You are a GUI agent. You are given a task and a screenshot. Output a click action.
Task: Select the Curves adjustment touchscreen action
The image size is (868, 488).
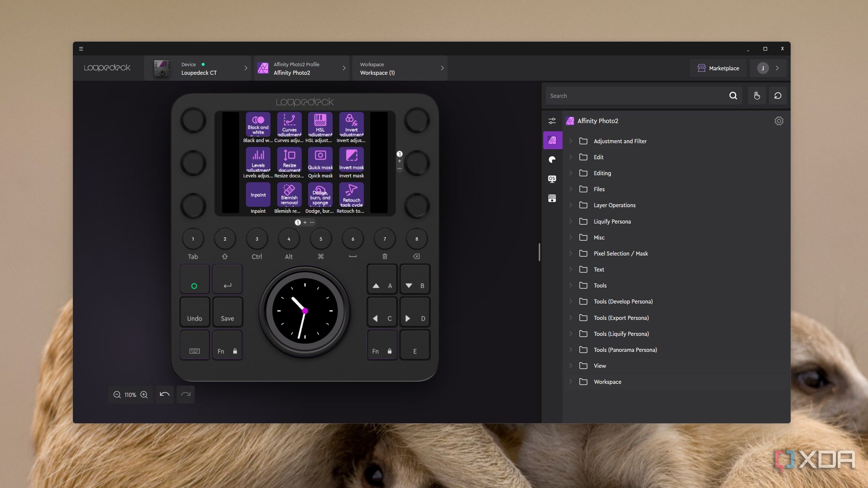coord(289,125)
